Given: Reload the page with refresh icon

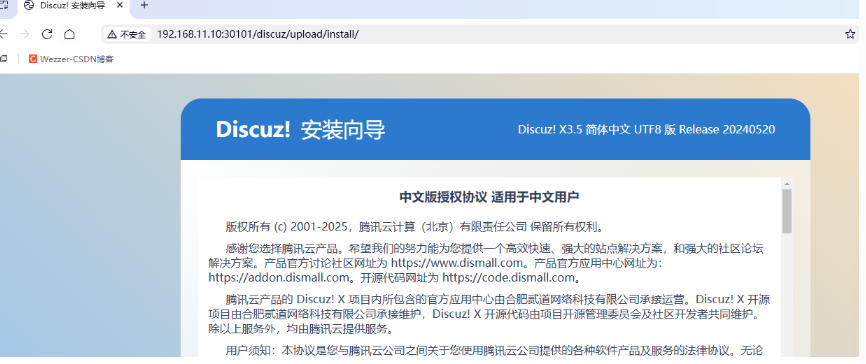Looking at the screenshot, I should coord(47,34).
